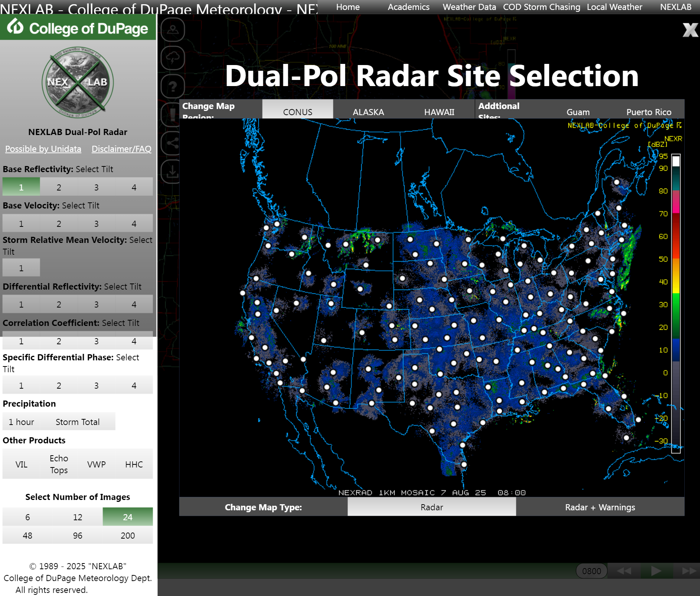Select Base Velocity tilt 2
The height and width of the screenshot is (596, 700).
59,223
